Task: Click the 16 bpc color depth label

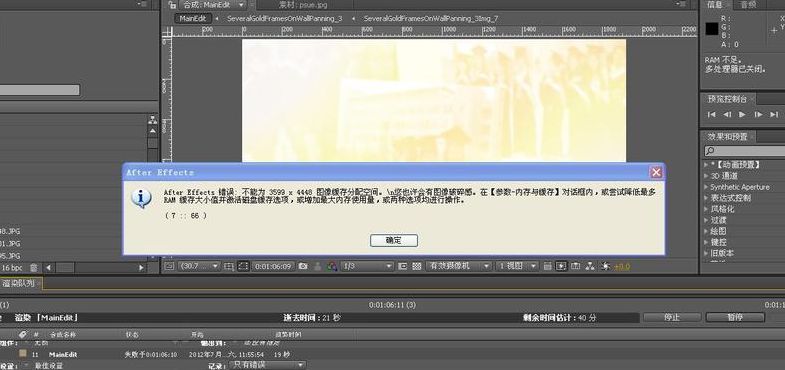Action: 12,268
